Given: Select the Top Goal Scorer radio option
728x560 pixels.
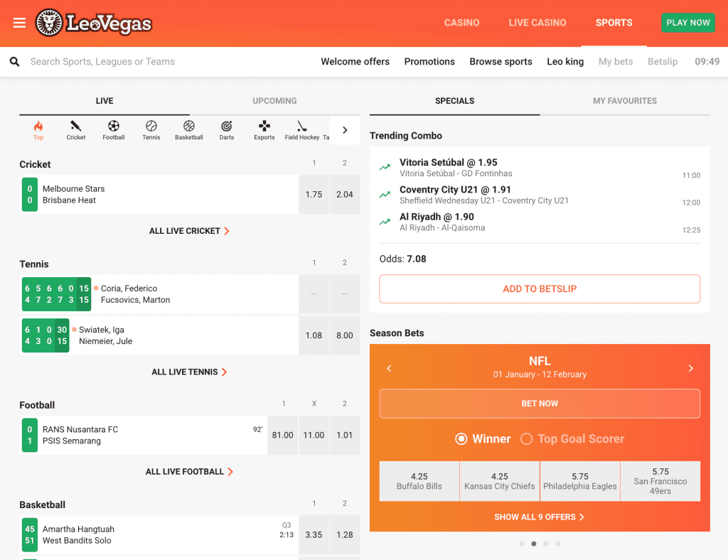Looking at the screenshot, I should (572, 439).
